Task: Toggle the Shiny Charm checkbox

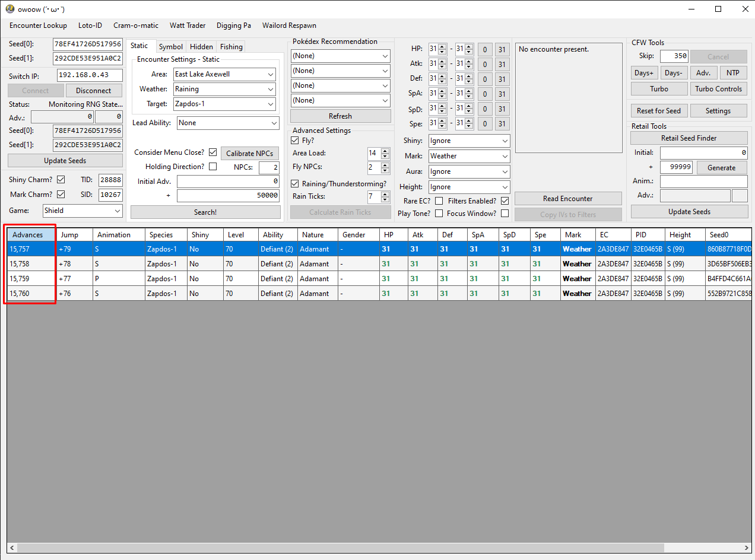Action: (x=61, y=180)
